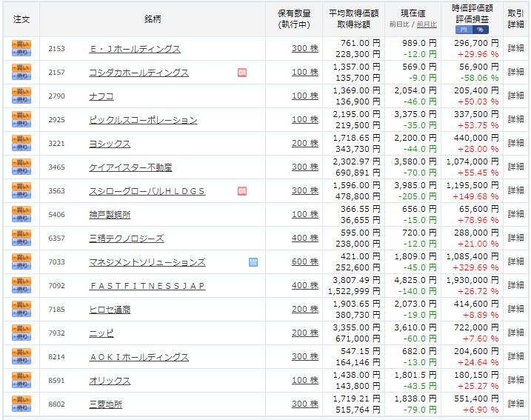
Task: Open 詳細 for 2153 E・Jホールディングス
Action: pos(515,48)
